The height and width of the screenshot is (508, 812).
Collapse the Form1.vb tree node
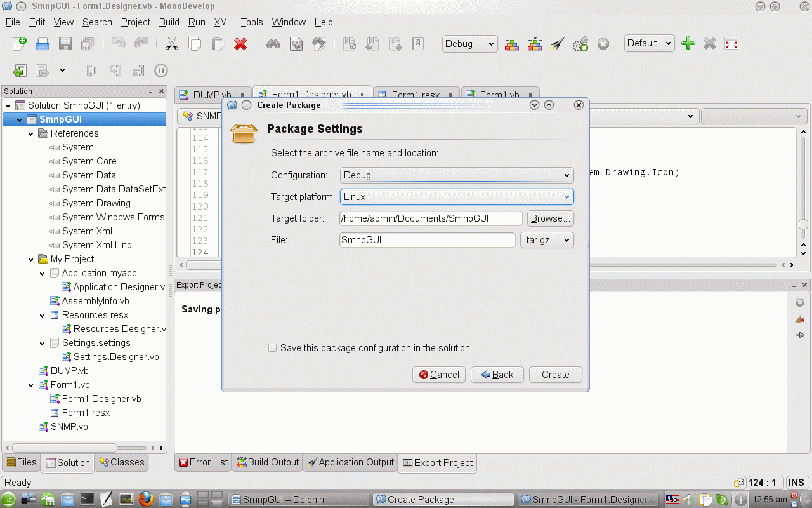coord(31,385)
